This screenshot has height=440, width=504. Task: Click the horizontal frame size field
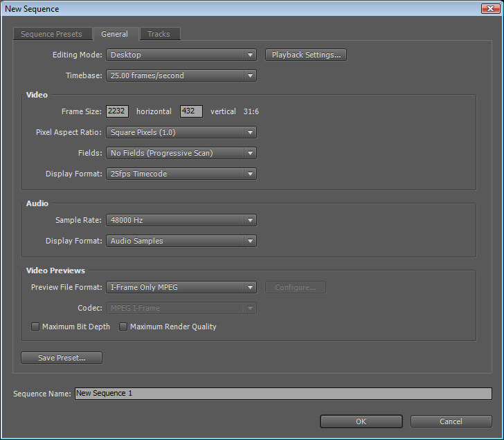click(117, 111)
